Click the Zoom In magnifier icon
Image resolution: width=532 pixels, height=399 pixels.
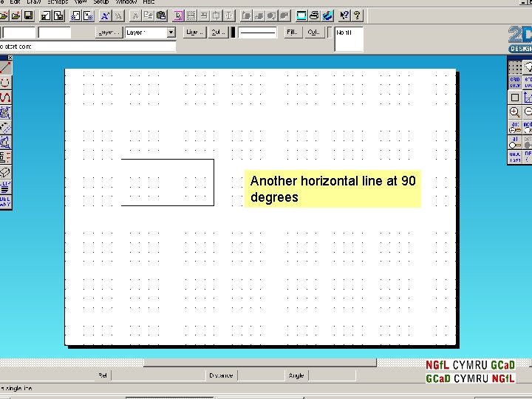pos(515,112)
